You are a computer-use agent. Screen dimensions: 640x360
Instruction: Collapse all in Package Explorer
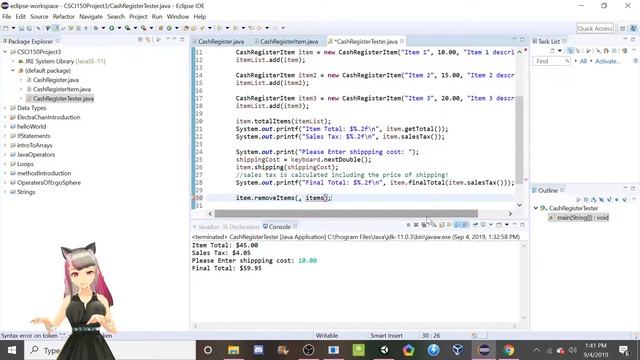tap(140, 40)
